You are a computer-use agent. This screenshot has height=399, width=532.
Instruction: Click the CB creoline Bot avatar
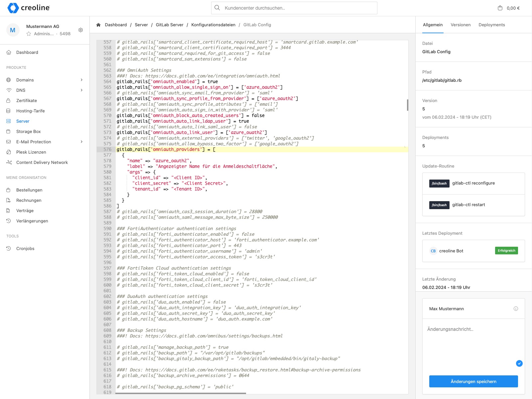pos(433,251)
